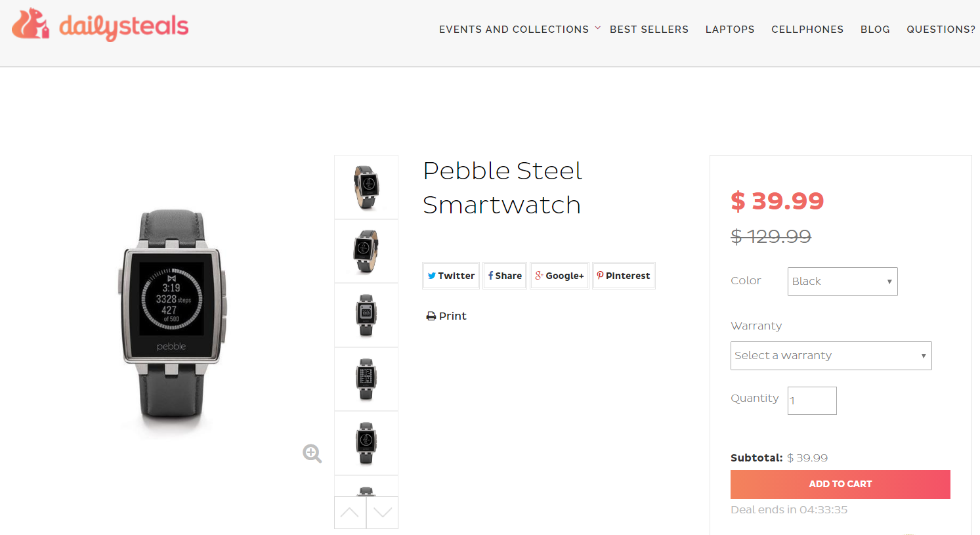The image size is (980, 535).
Task: Share product on Google+
Action: pos(559,276)
